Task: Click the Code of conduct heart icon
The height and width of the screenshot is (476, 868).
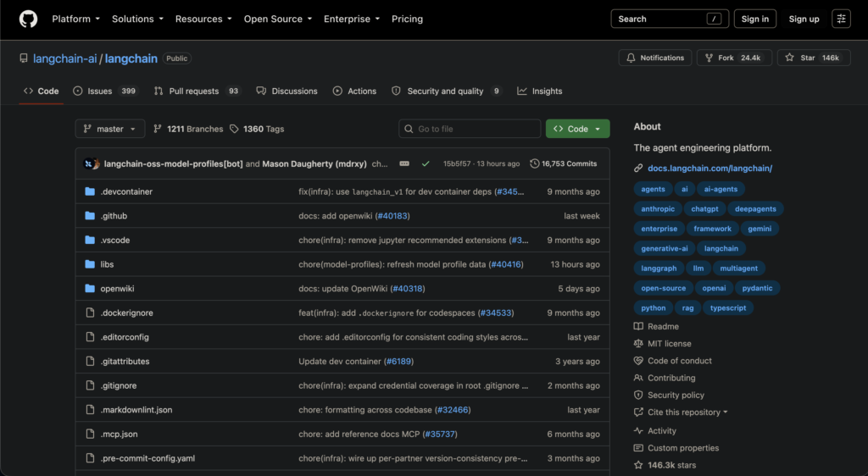Action: 638,361
